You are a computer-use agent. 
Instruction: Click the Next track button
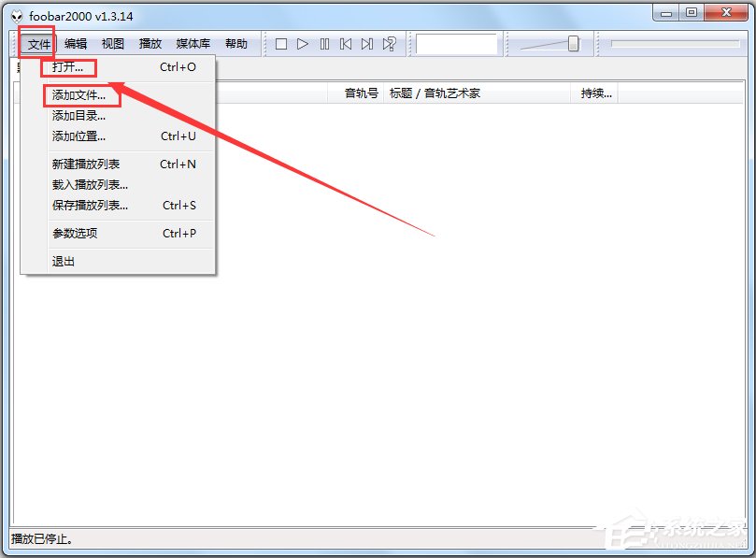point(367,44)
